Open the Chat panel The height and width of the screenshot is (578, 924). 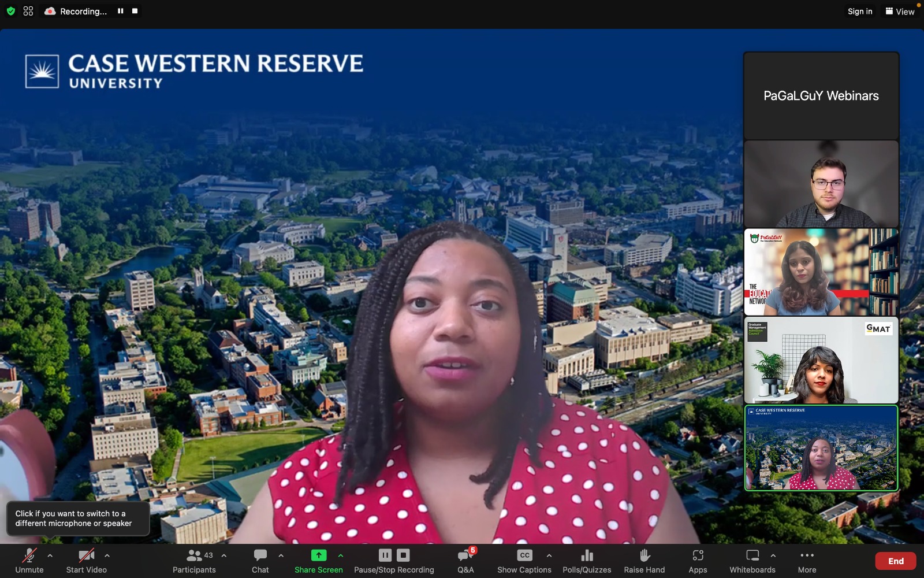(x=260, y=561)
